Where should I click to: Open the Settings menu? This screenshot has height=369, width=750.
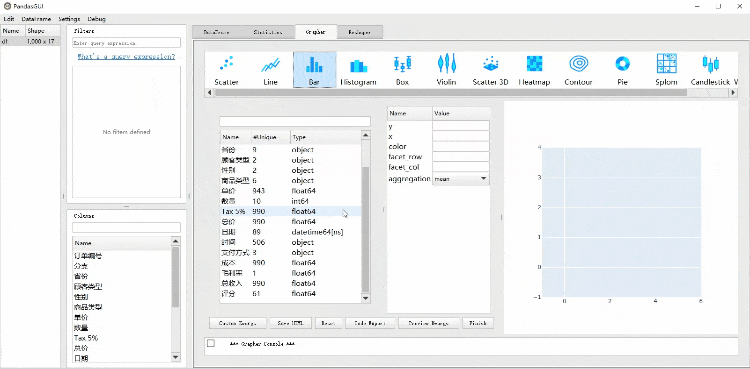(69, 19)
